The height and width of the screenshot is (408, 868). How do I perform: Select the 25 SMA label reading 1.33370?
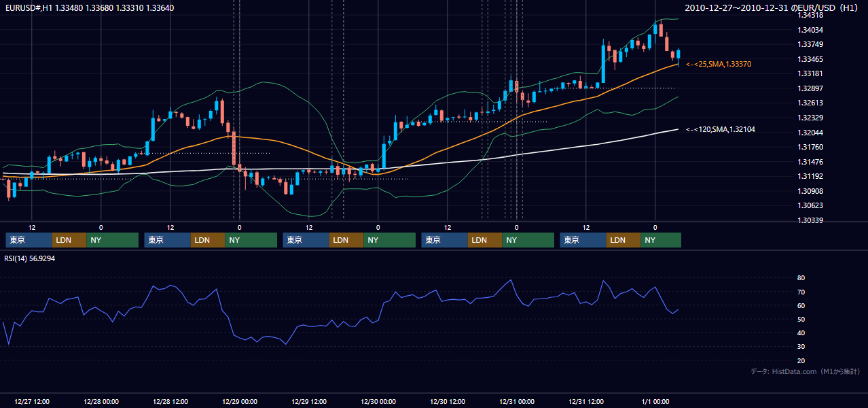pyautogui.click(x=719, y=64)
